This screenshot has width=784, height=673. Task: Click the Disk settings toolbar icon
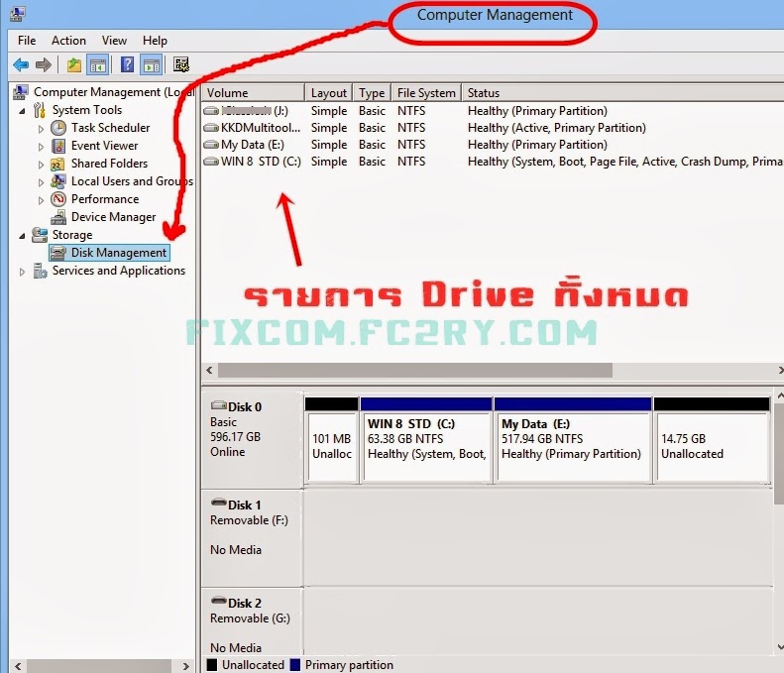point(181,64)
